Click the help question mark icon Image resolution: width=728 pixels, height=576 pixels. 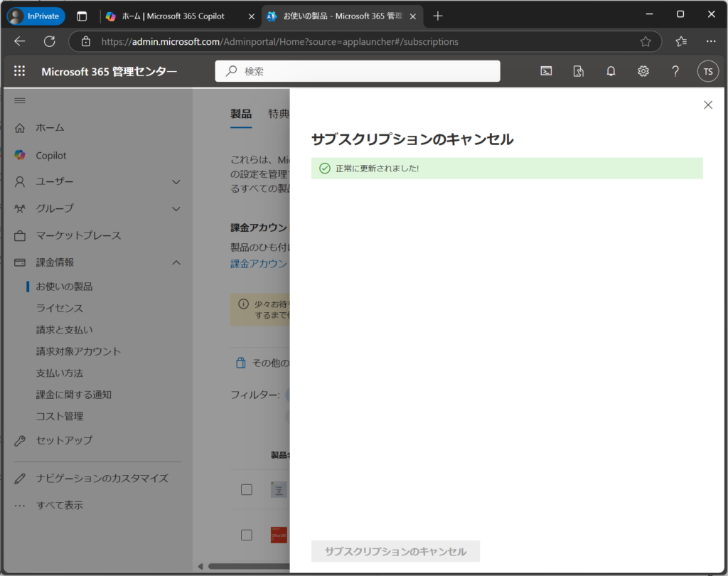(675, 71)
